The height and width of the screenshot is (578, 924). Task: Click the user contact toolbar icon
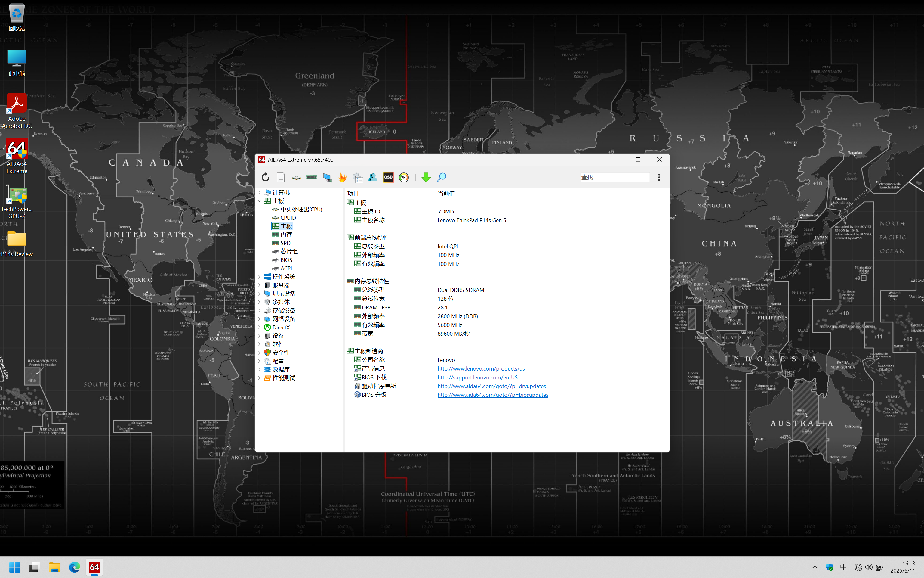373,177
